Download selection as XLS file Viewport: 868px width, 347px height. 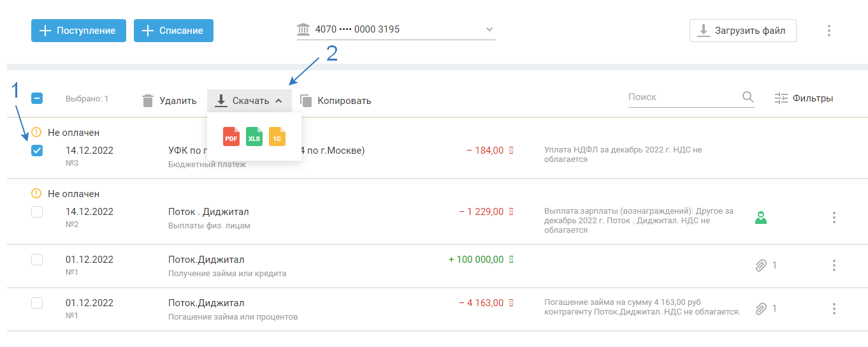(x=254, y=137)
